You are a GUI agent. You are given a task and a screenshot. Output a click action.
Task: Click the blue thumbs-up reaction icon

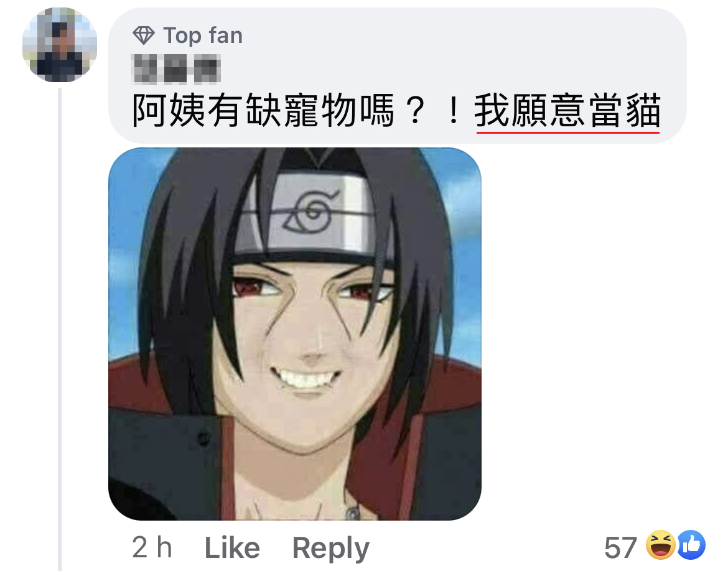[x=691, y=545]
